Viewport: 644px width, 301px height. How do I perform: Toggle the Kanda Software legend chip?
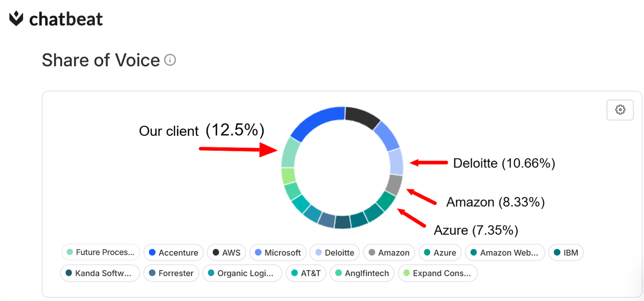pos(100,273)
